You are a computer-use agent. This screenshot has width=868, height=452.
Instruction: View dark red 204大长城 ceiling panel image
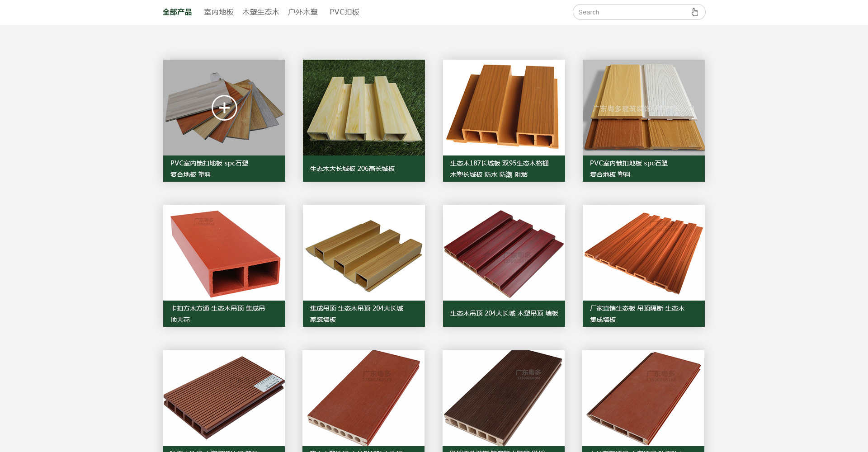504,253
